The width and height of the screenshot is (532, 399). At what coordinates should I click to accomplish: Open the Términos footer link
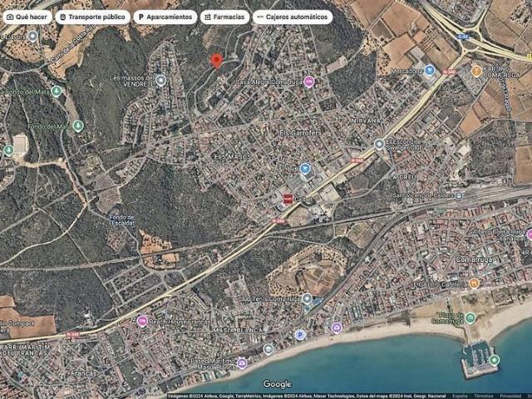pyautogui.click(x=484, y=396)
